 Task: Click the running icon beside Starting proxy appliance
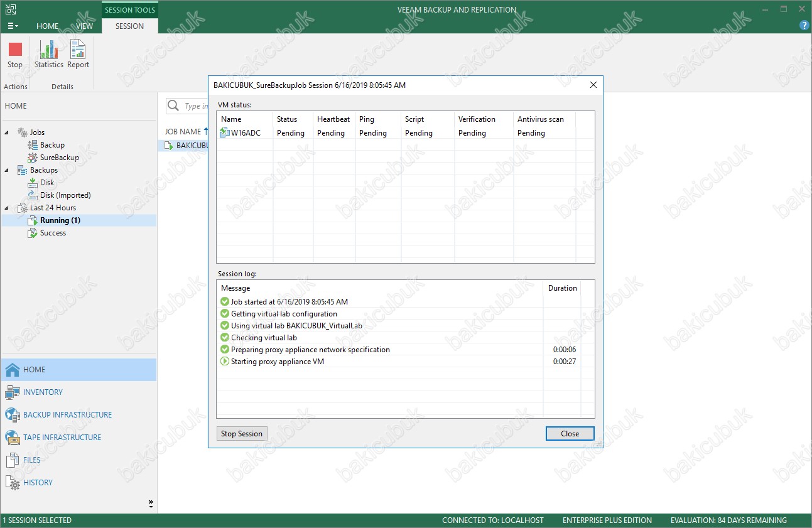(x=225, y=362)
